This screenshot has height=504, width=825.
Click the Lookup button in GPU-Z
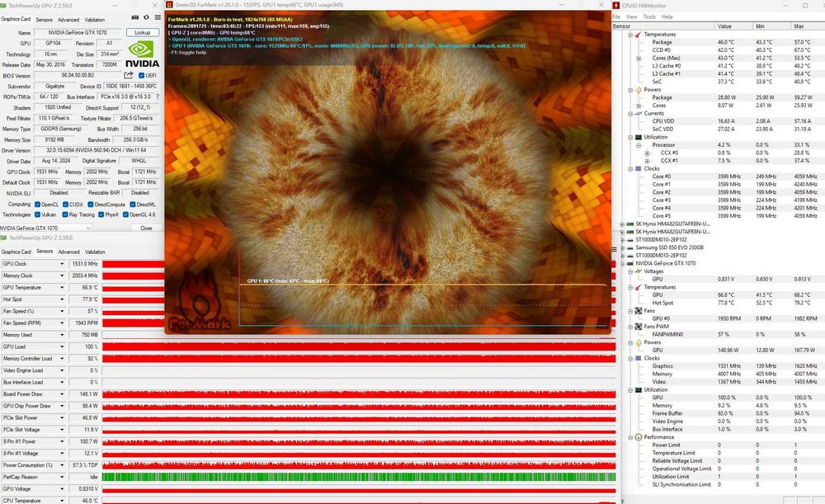coord(142,33)
